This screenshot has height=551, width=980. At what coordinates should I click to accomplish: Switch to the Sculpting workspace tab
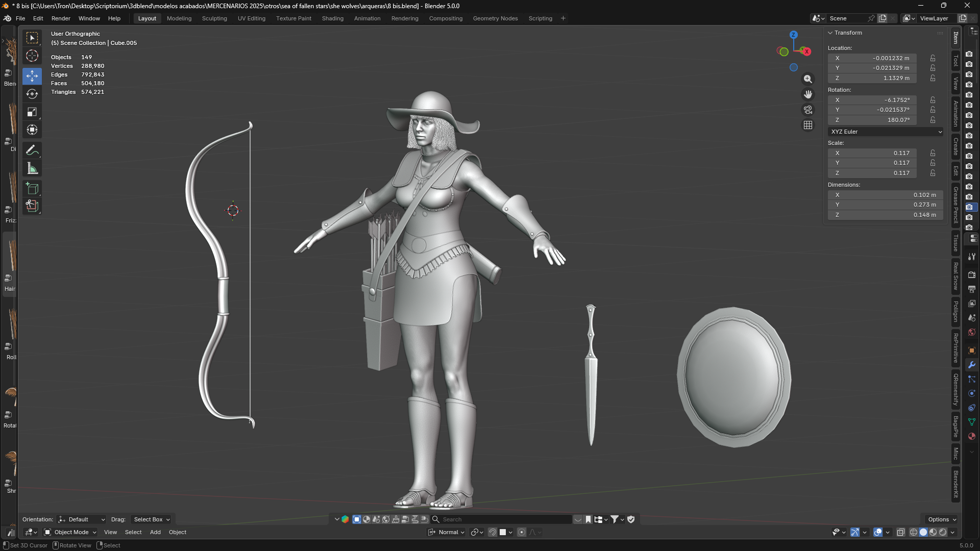pos(214,18)
